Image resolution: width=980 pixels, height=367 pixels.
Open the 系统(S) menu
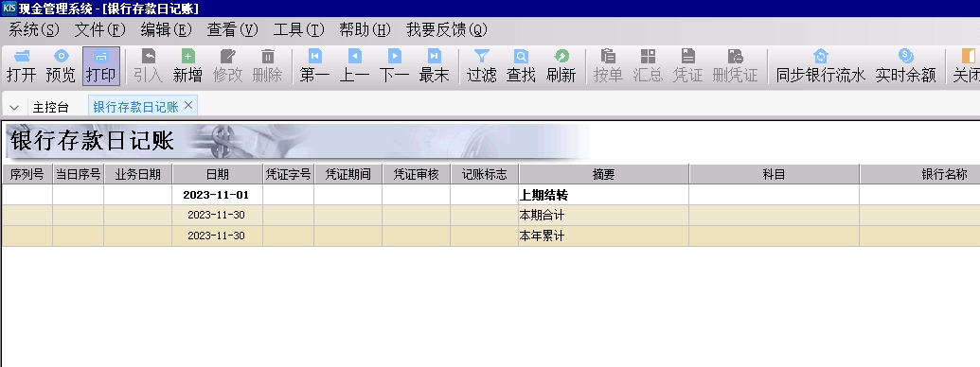click(x=34, y=29)
